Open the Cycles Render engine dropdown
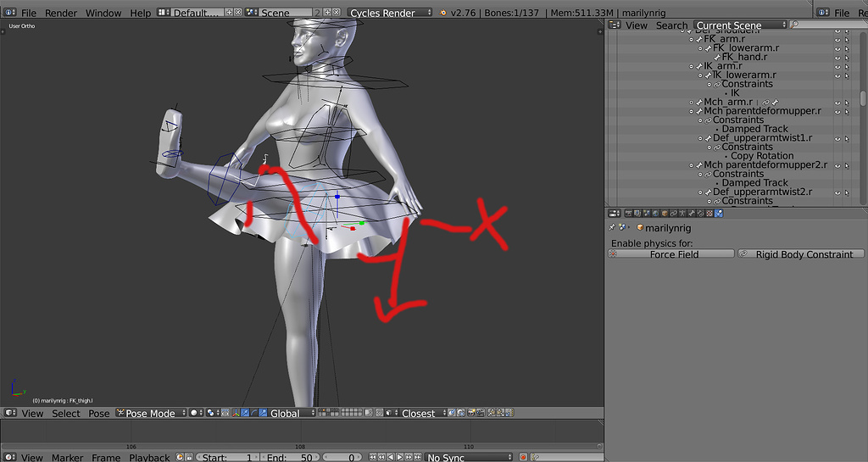 click(x=390, y=12)
